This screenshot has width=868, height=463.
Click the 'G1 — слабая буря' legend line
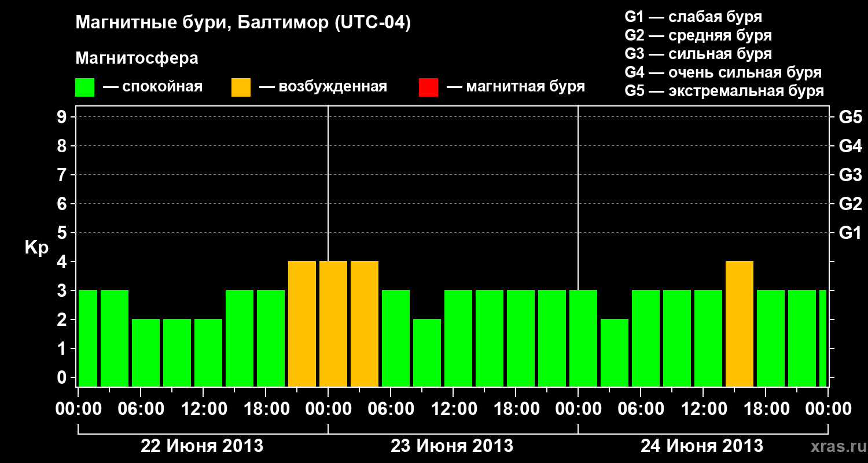pos(693,17)
